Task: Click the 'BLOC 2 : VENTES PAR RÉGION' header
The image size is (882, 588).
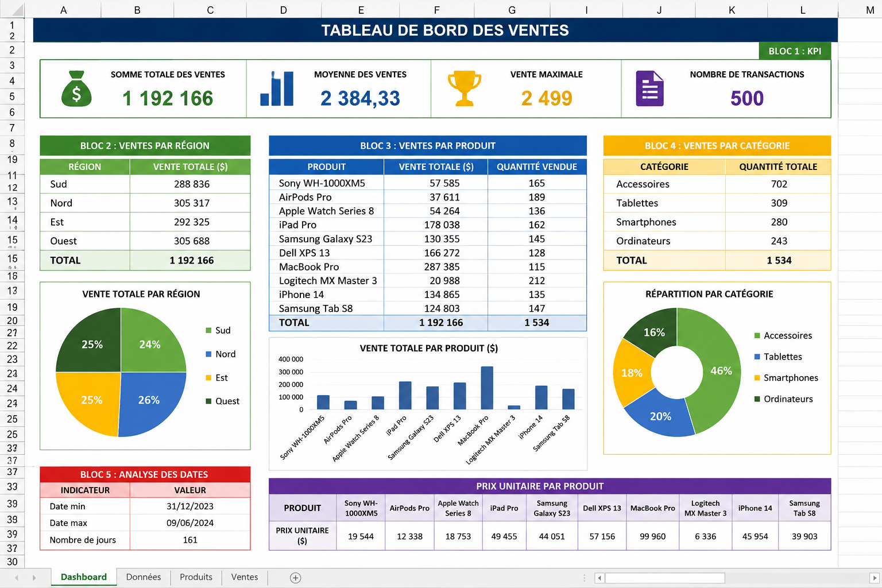Action: click(x=145, y=146)
